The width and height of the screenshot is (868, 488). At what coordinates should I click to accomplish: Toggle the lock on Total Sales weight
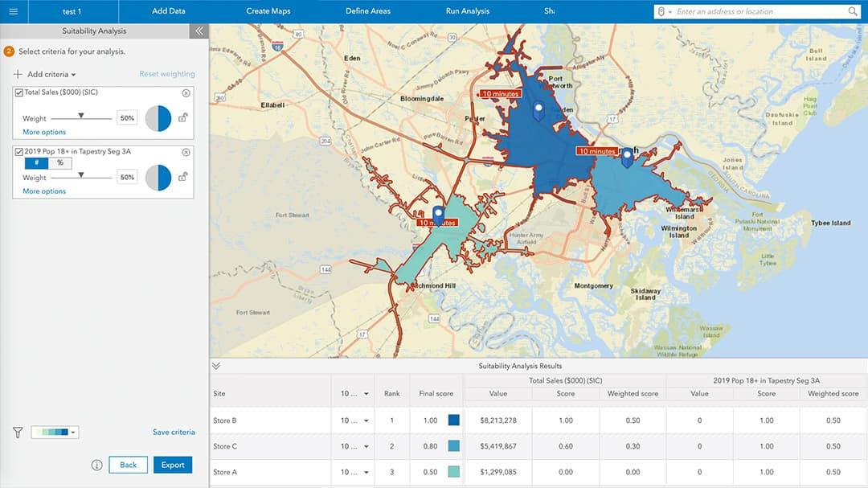pos(182,117)
